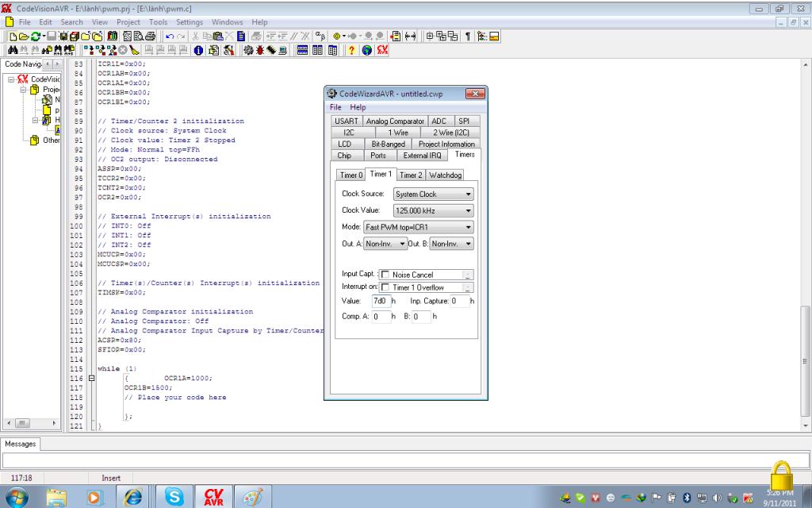
Task: Click the Print icon in the toolbar
Action: pyautogui.click(x=151, y=36)
